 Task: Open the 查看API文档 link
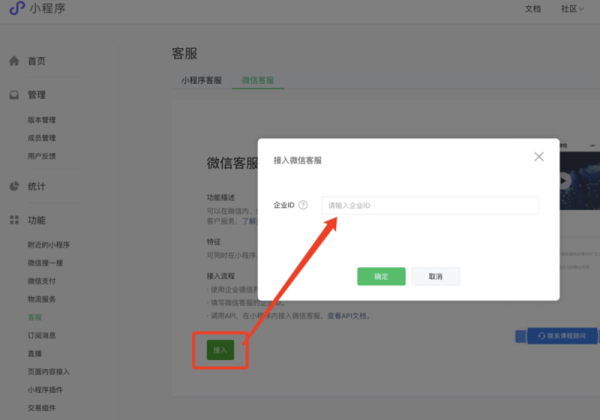(347, 316)
